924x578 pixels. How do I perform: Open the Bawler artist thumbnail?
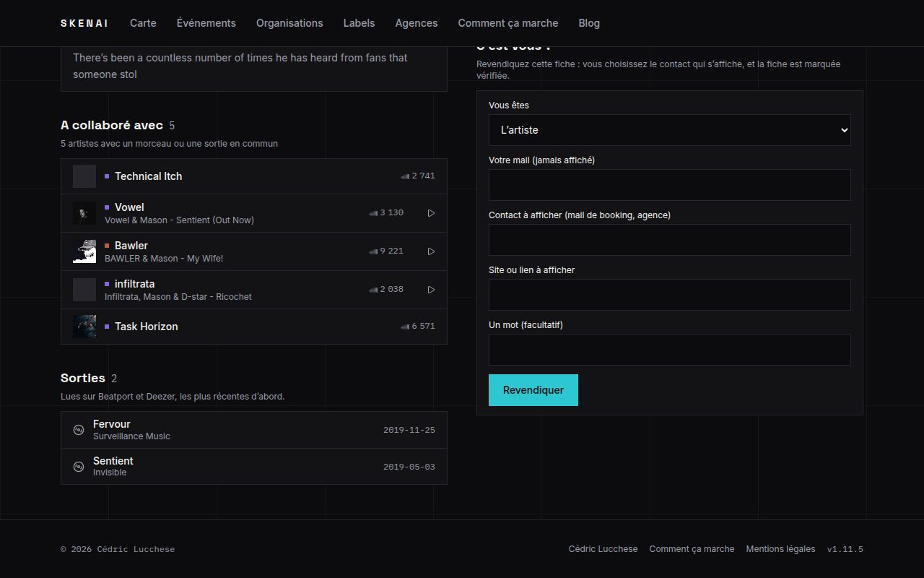[x=84, y=251]
